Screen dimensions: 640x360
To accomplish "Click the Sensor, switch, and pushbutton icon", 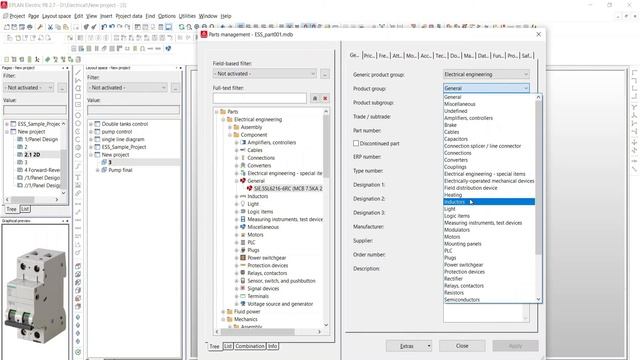I will 243,281.
